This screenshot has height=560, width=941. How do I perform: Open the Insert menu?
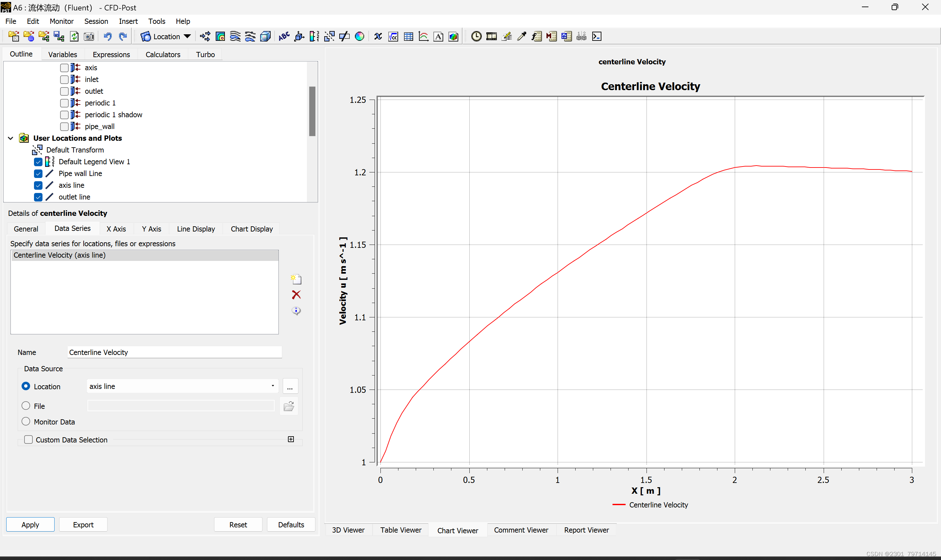(128, 21)
